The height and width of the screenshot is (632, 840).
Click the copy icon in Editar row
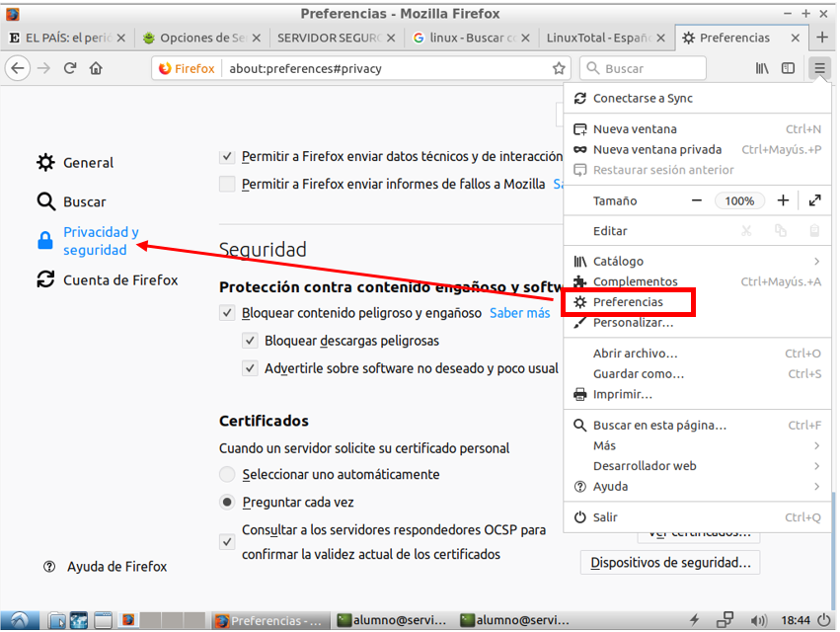click(781, 231)
